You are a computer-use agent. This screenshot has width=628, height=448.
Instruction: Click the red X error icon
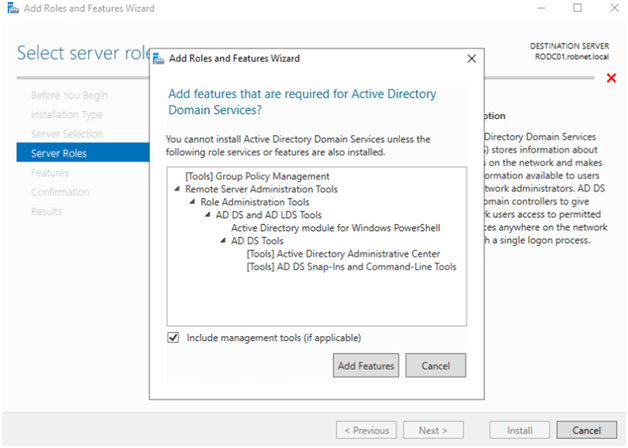611,78
